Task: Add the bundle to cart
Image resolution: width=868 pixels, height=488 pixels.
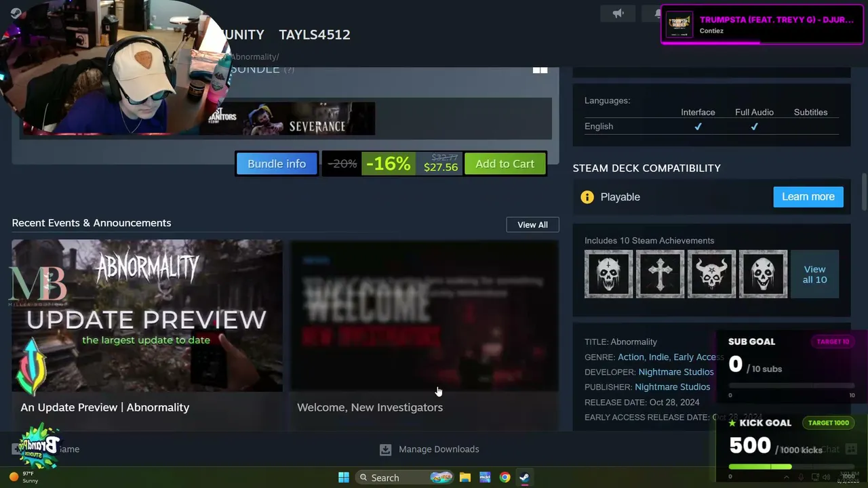Action: tap(505, 164)
